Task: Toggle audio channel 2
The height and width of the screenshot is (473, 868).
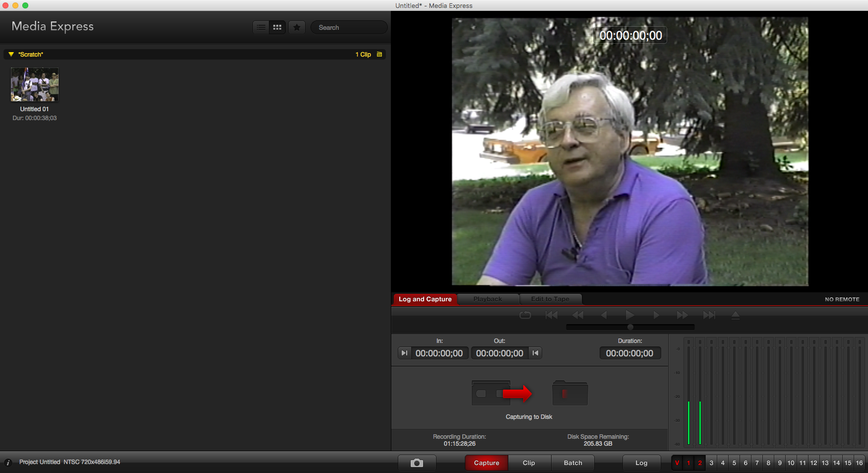Action: click(700, 463)
